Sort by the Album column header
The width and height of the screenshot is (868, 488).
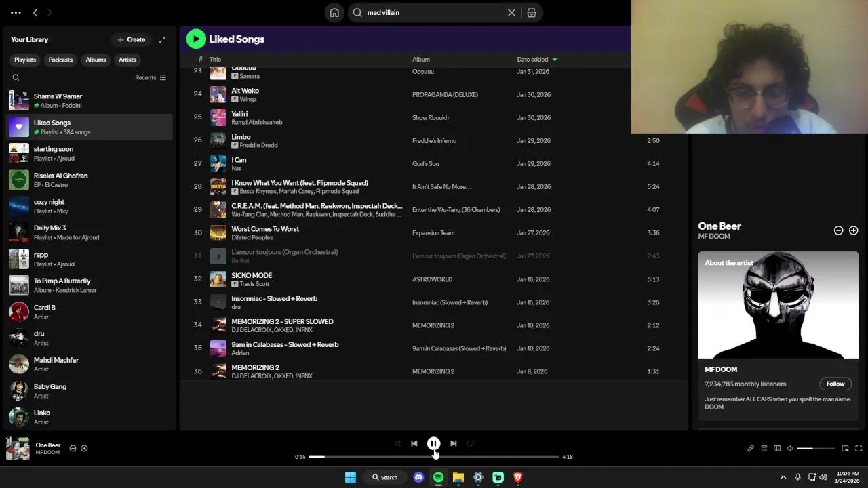(x=421, y=60)
